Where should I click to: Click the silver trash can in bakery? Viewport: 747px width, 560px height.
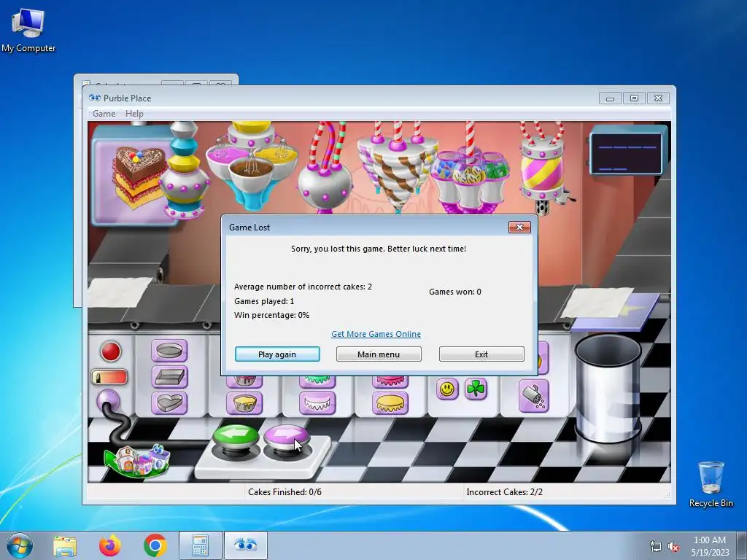[x=608, y=388]
